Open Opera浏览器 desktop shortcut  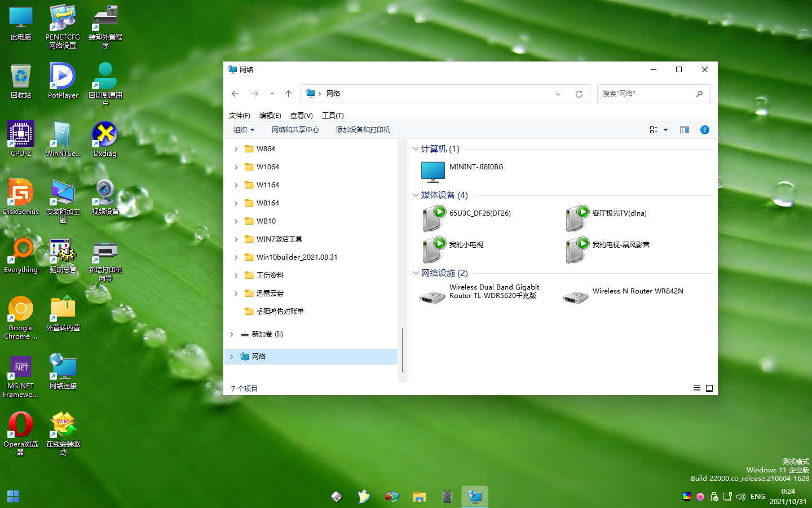point(21,433)
